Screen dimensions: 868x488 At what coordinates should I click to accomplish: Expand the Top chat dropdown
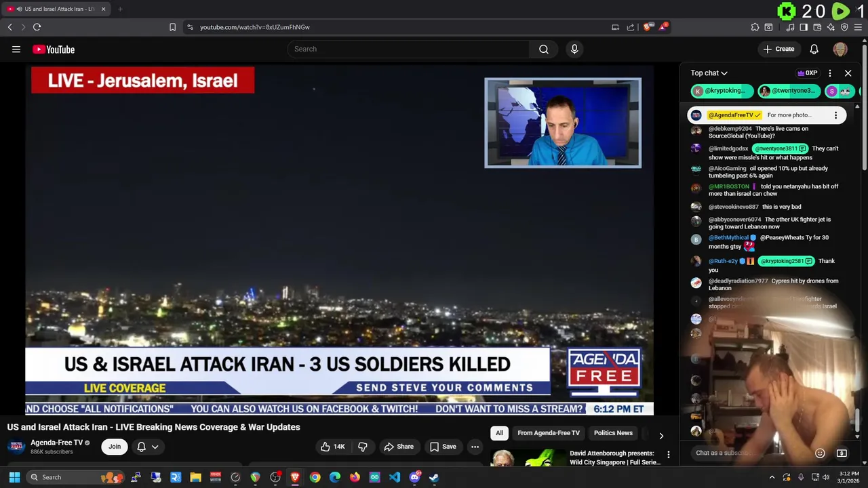(x=709, y=73)
